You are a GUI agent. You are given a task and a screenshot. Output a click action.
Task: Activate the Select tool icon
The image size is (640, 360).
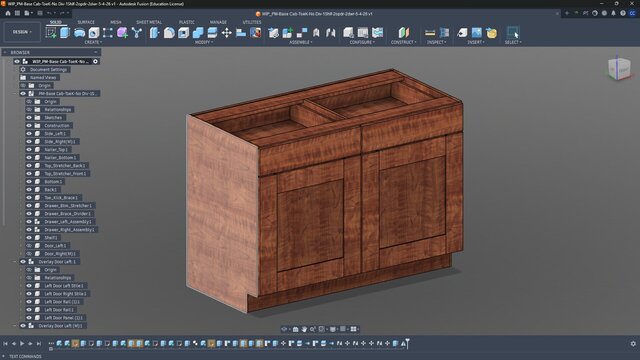(513, 33)
